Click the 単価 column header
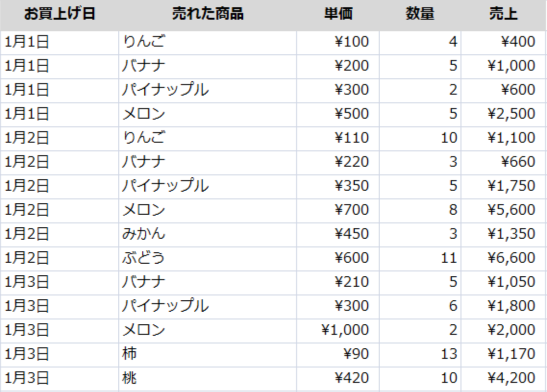Screen dimensions: 547x392 click(x=337, y=14)
